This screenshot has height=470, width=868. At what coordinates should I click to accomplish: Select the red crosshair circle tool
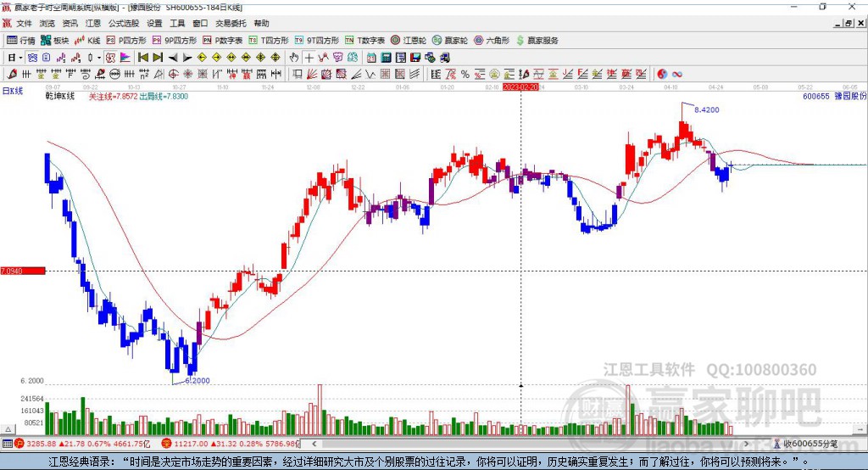pyautogui.click(x=173, y=75)
